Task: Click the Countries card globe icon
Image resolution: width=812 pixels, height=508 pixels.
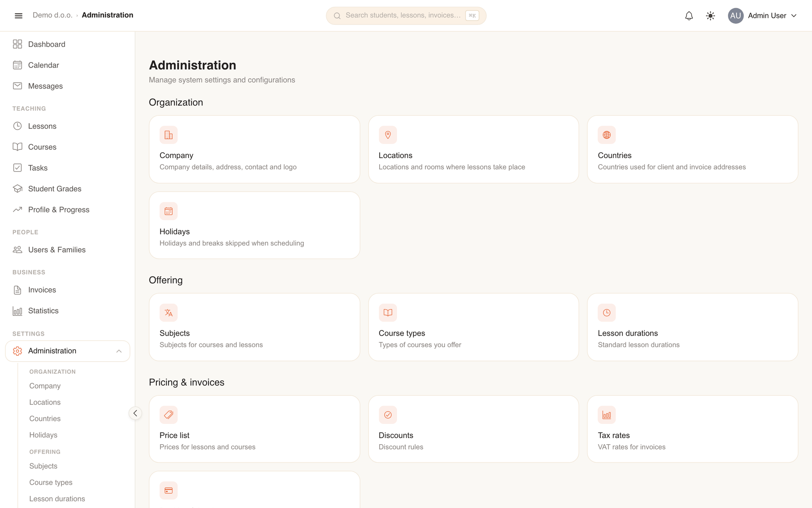Action: click(x=607, y=135)
